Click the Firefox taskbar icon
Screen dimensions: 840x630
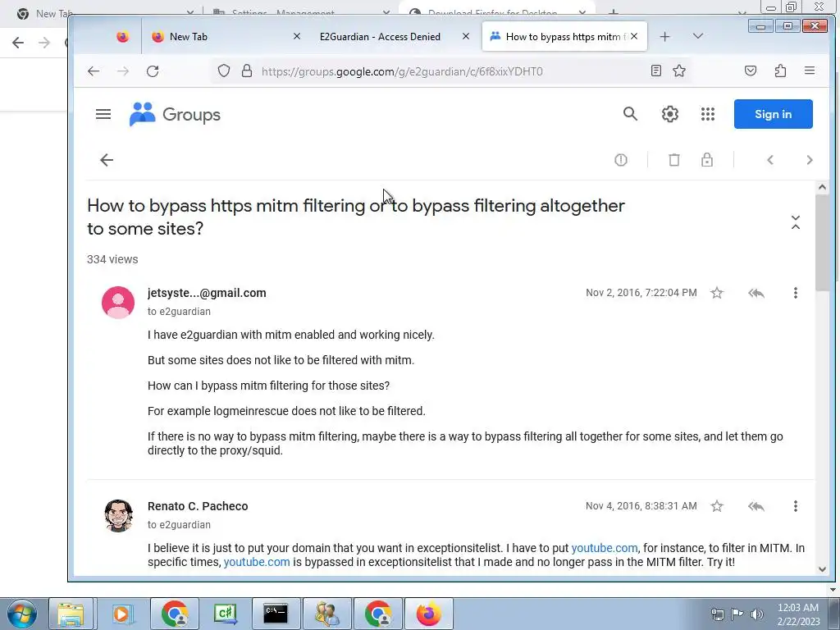(428, 614)
